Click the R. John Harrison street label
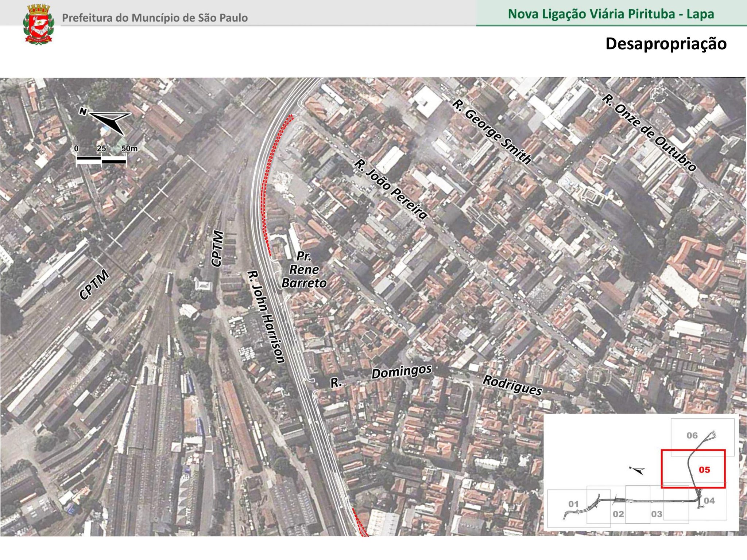 point(266,316)
